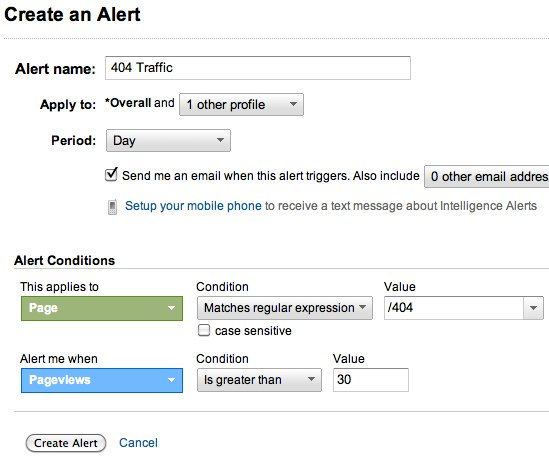Open the Setup your mobile phone link
The image size is (549, 461).
pyautogui.click(x=193, y=206)
